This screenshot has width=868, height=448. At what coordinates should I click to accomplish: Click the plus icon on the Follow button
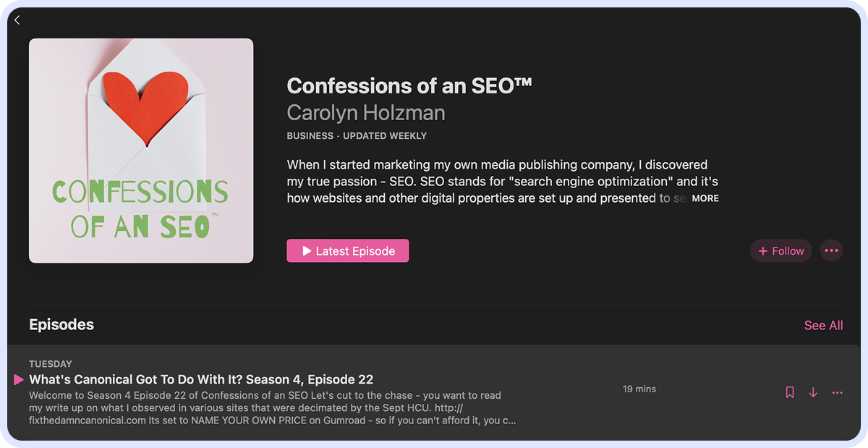pos(762,251)
